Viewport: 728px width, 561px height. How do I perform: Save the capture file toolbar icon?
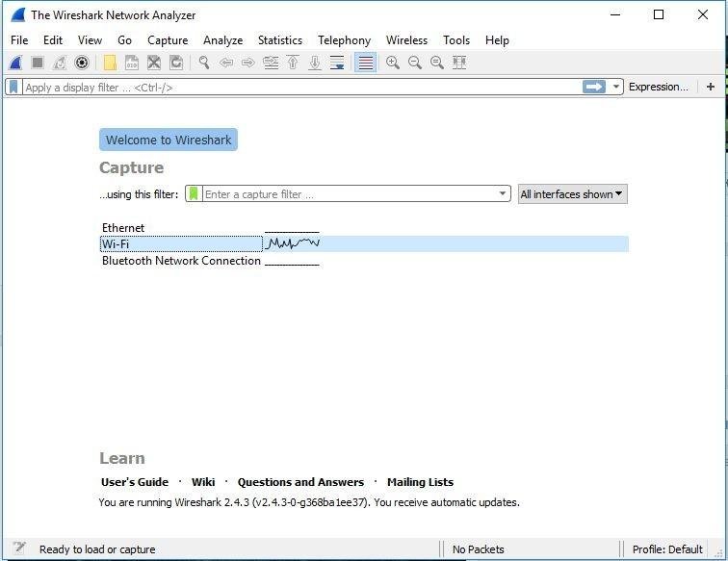132,63
